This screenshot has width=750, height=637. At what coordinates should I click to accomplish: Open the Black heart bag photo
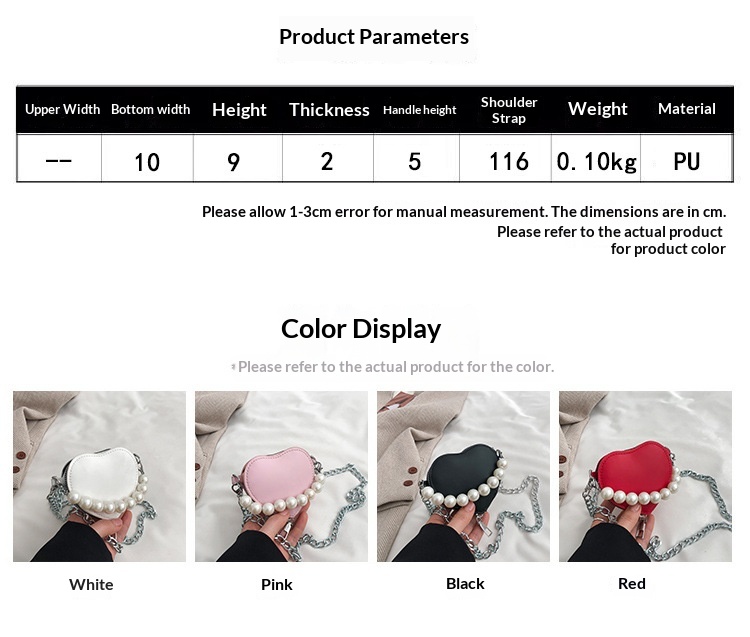[x=463, y=476]
